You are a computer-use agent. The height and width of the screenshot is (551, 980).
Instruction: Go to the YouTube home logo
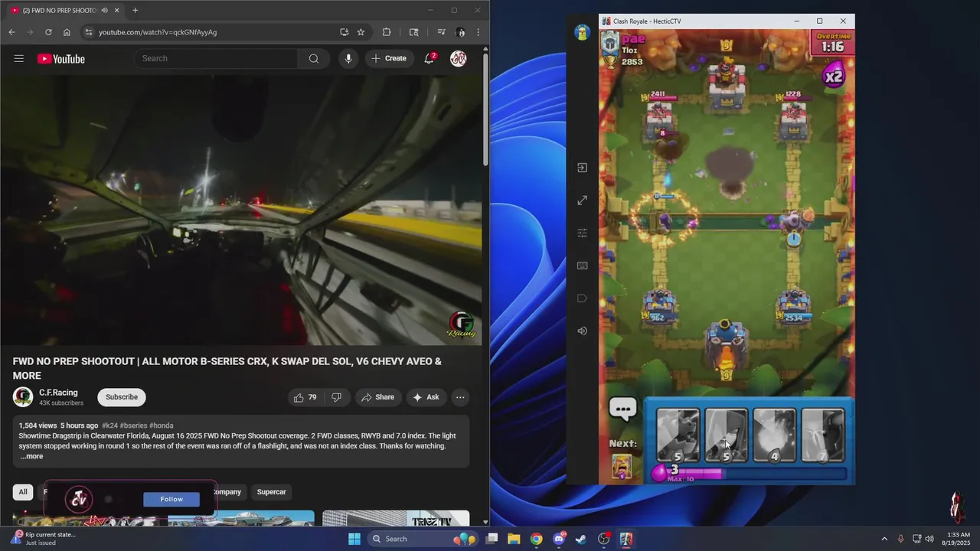[61, 59]
